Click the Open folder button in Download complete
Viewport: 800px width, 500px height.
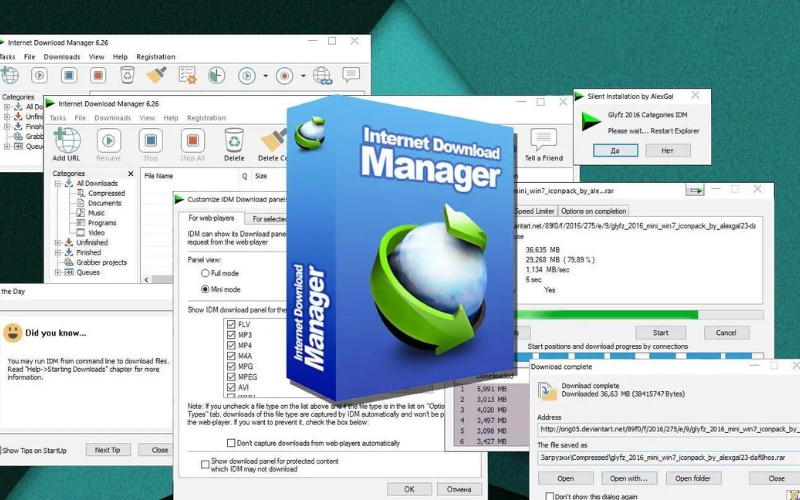coord(693,478)
